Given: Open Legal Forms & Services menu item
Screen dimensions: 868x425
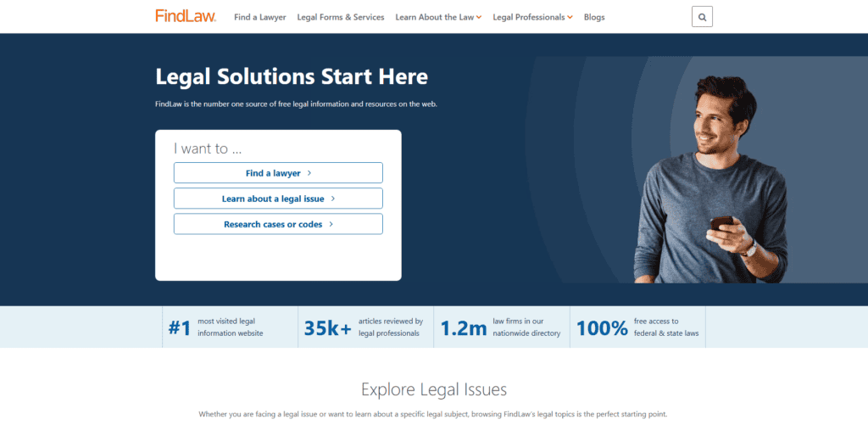Looking at the screenshot, I should coord(341,17).
